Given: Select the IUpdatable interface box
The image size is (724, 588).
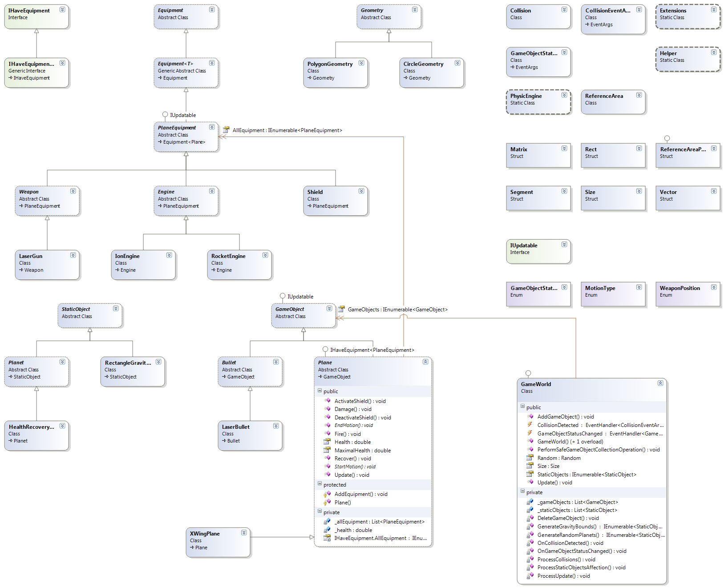Looking at the screenshot, I should point(538,252).
